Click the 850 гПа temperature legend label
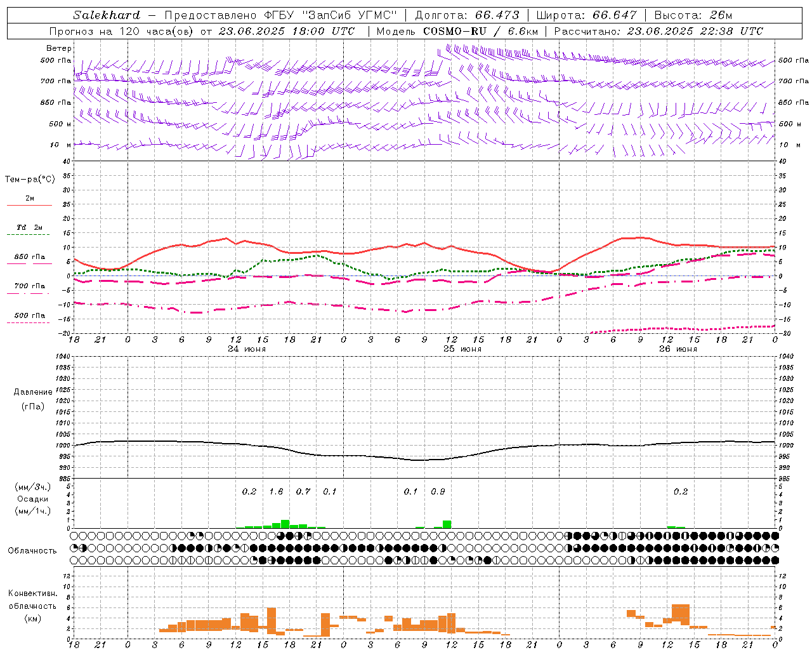Screen dimensions: 812x650 (29, 257)
